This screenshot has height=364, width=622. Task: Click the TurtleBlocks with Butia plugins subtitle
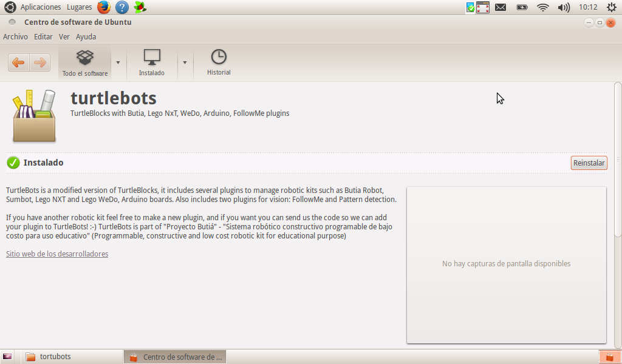(180, 113)
